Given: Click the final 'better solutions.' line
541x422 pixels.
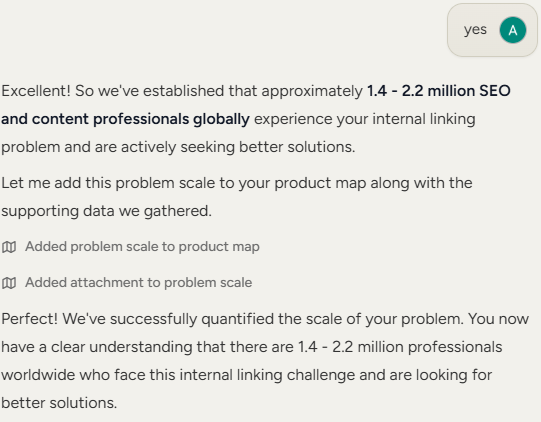Looking at the screenshot, I should click(59, 403).
